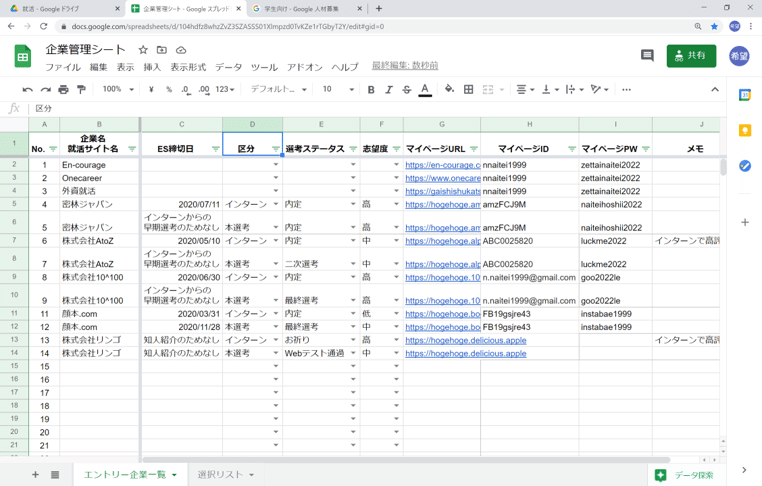Open the ツール menu

(264, 67)
